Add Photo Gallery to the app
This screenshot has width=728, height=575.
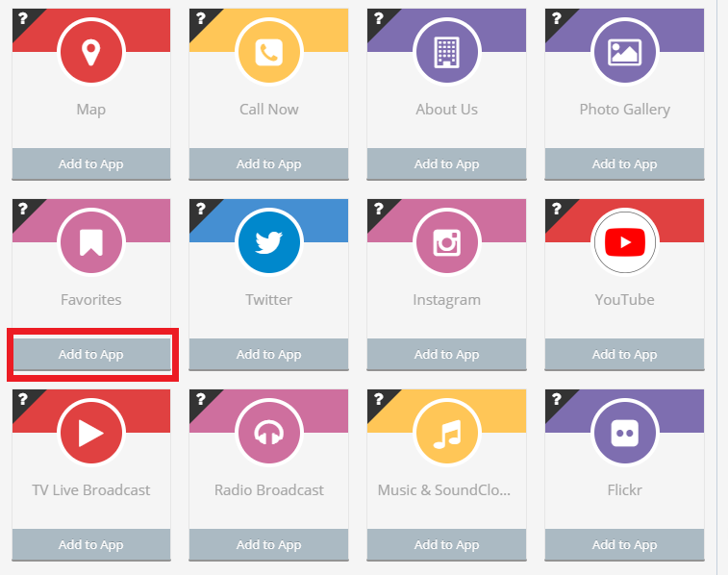(624, 163)
